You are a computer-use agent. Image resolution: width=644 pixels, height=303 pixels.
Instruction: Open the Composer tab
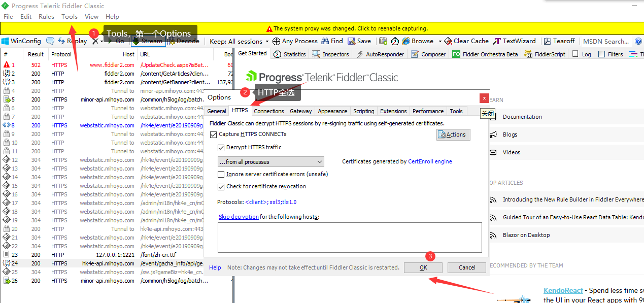click(x=428, y=54)
